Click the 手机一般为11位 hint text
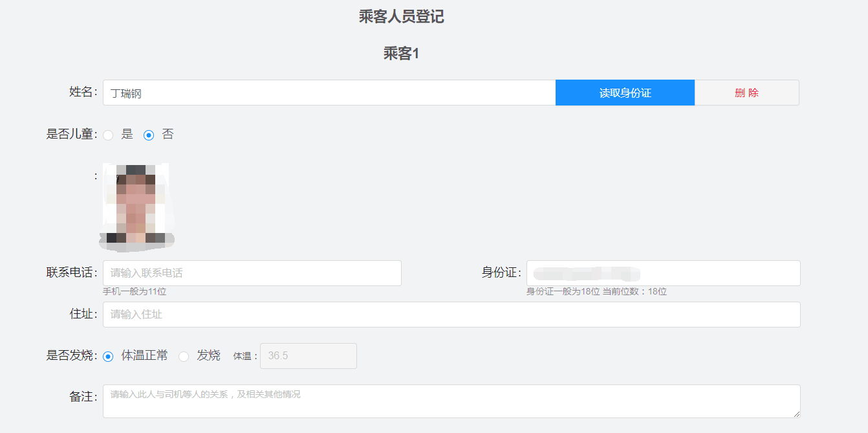 tap(135, 292)
